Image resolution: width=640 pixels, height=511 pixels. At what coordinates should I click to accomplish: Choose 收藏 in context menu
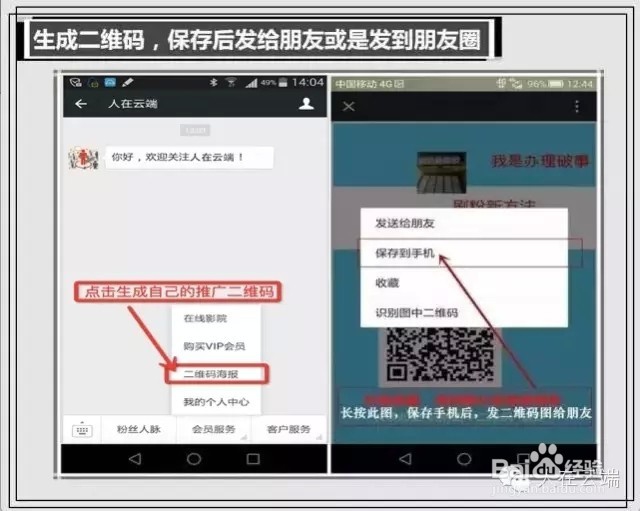464,283
